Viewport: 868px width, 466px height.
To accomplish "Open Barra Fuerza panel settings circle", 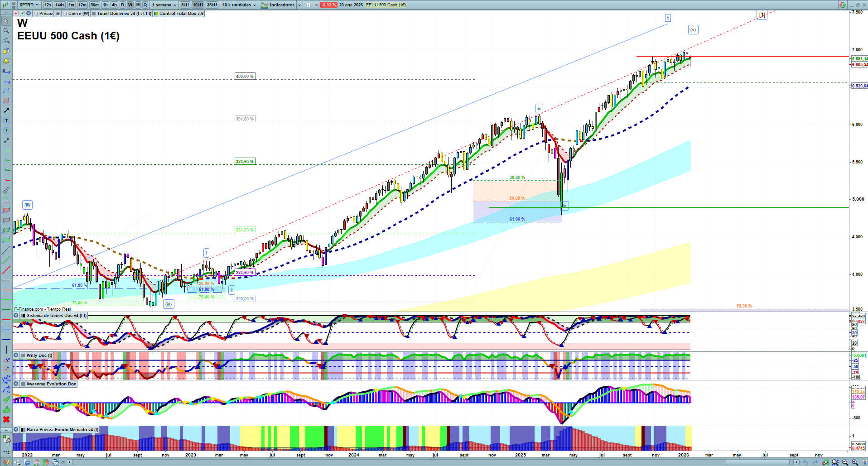I will click(16, 430).
